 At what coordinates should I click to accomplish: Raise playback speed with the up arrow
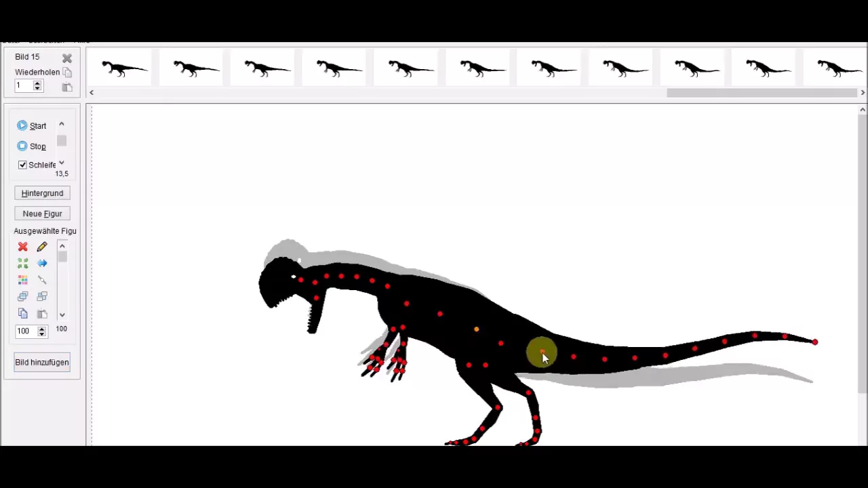tap(62, 125)
